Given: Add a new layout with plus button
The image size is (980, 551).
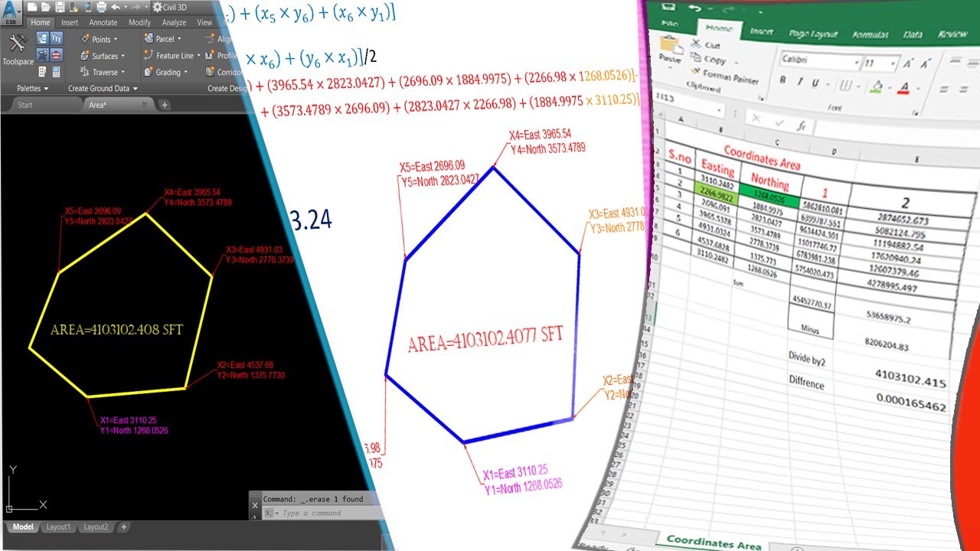Looking at the screenshot, I should 124,527.
